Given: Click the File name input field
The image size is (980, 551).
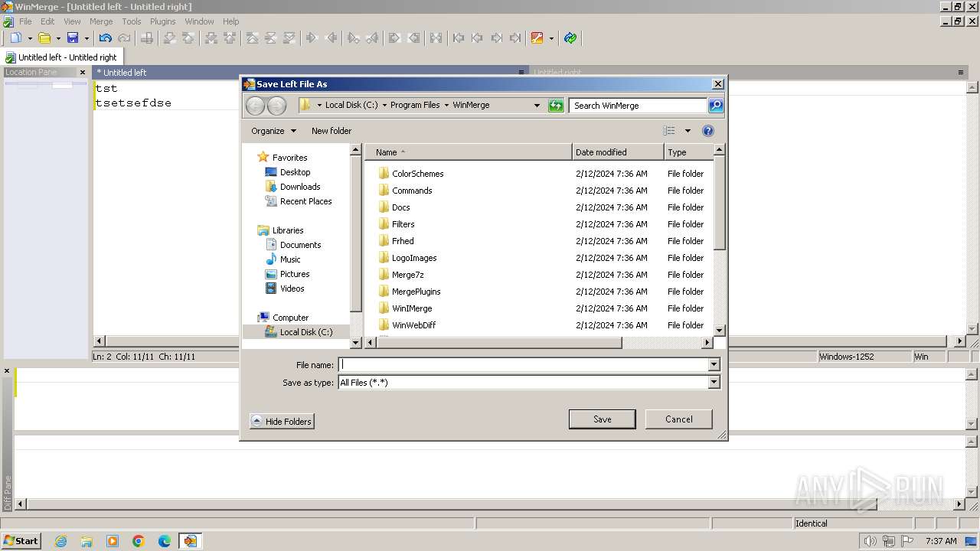Looking at the screenshot, I should point(524,365).
